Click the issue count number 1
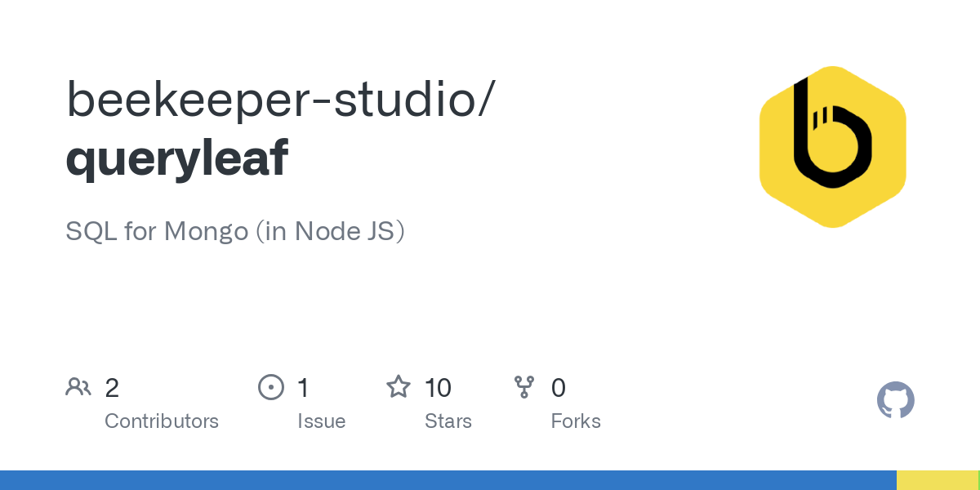 point(304,387)
